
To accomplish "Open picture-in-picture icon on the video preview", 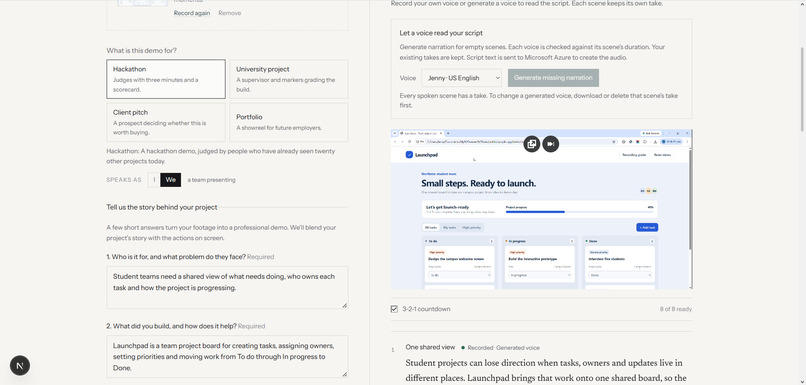I will point(532,144).
